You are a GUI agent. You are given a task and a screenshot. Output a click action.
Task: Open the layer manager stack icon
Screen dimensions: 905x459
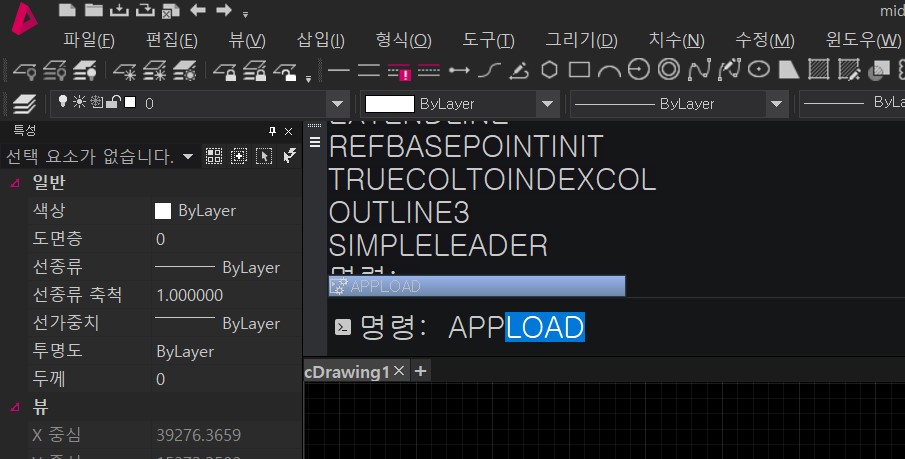click(24, 104)
